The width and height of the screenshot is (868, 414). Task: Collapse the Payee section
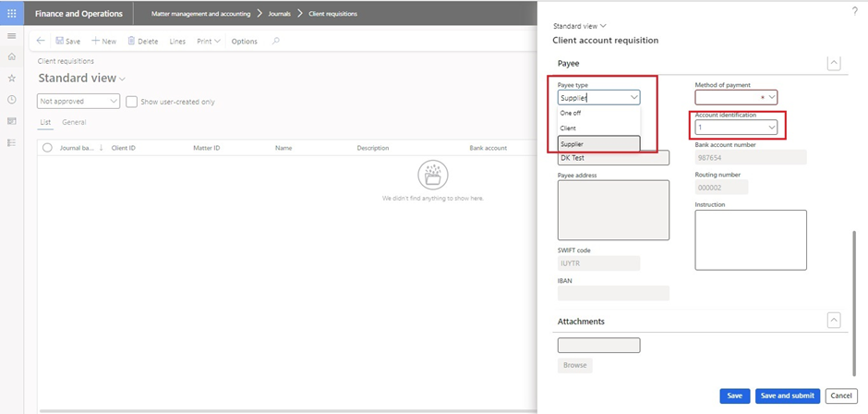833,63
